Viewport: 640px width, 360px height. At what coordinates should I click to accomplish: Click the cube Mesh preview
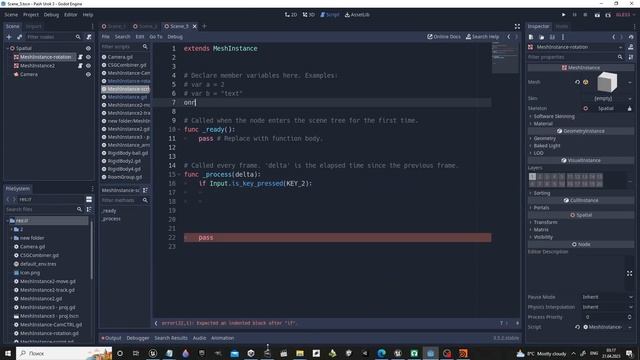(607, 82)
